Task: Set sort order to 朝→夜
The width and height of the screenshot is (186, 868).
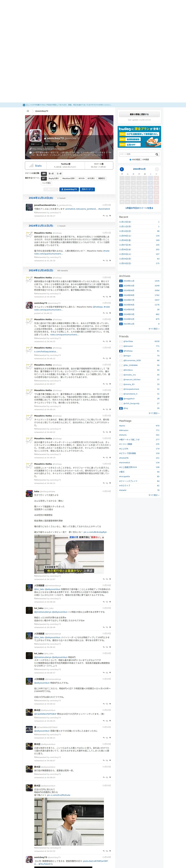Action: 51,174
